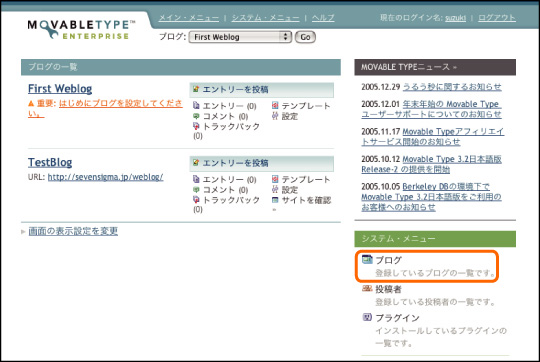
Task: Click the 投稿者 system menu text link
Action: coord(388,289)
